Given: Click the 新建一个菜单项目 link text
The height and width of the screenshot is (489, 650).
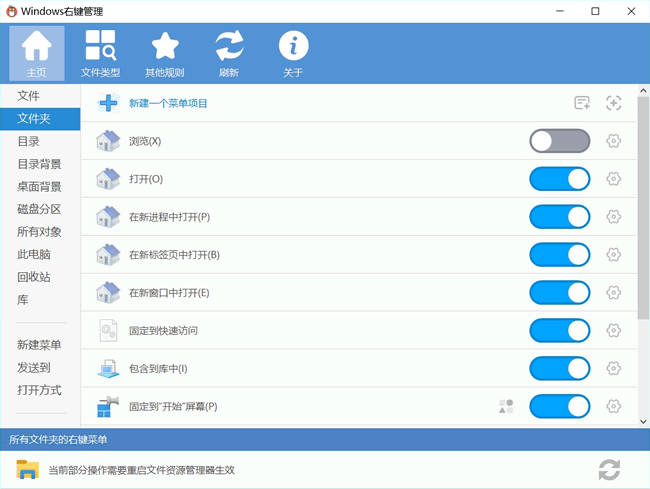Looking at the screenshot, I should coord(168,103).
